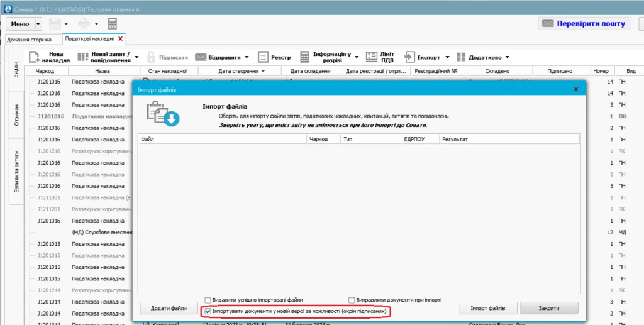Select the (МД) Службове внесення row

point(80,233)
